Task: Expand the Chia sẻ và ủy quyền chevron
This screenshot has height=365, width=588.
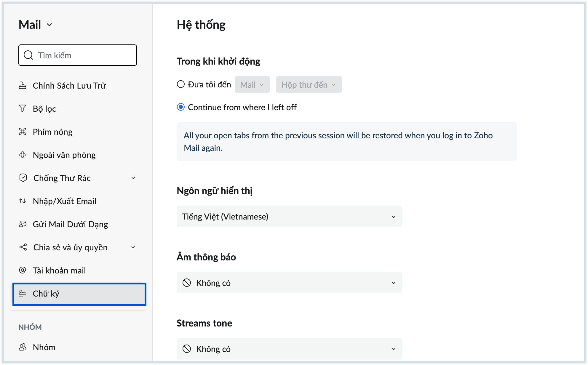Action: [x=133, y=247]
